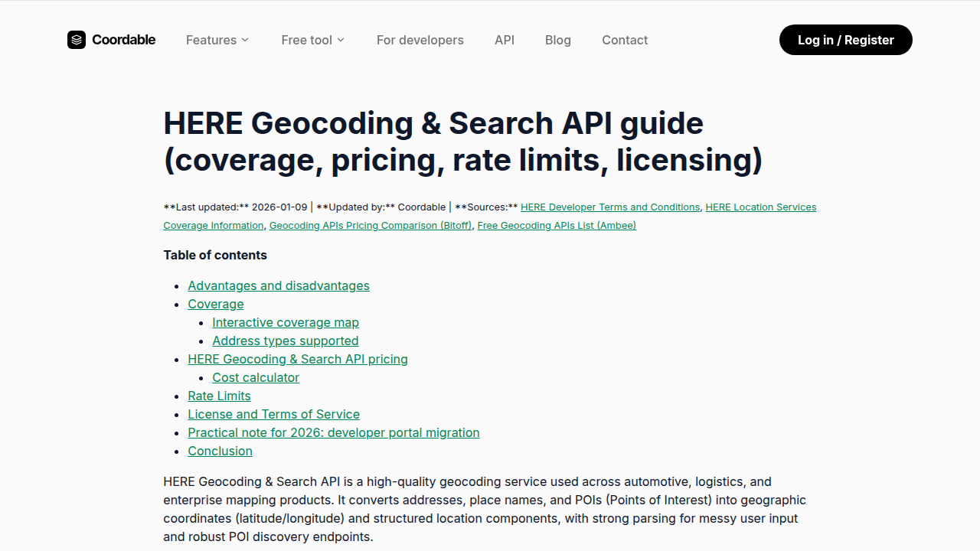Open the Contact page

[625, 40]
